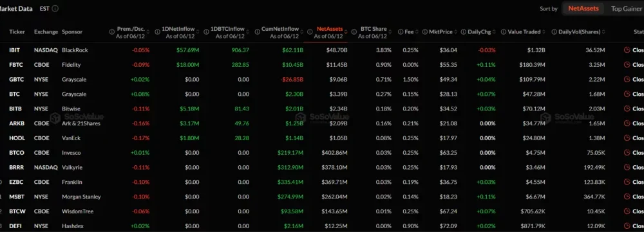Switch to the Top Gainer sort tab
Screen dimensions: 644x232
[626, 8]
